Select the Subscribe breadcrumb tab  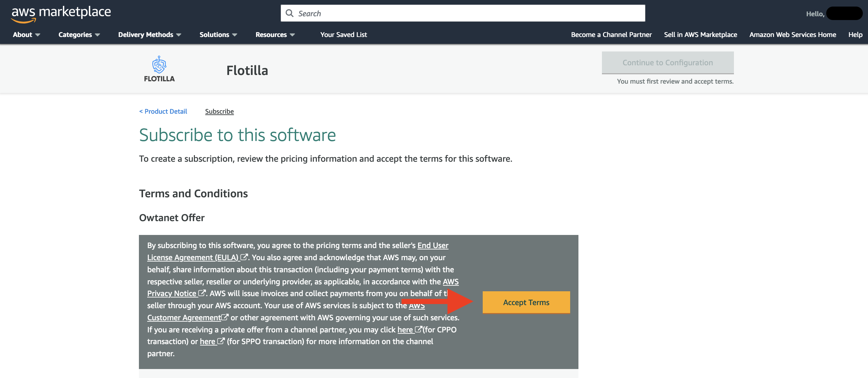pyautogui.click(x=219, y=111)
